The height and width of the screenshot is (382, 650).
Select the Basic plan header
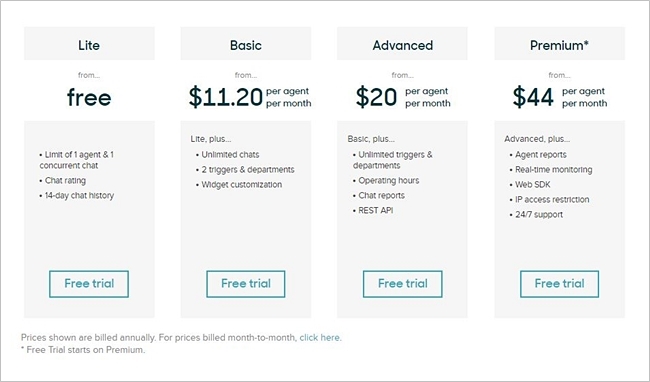(x=246, y=44)
